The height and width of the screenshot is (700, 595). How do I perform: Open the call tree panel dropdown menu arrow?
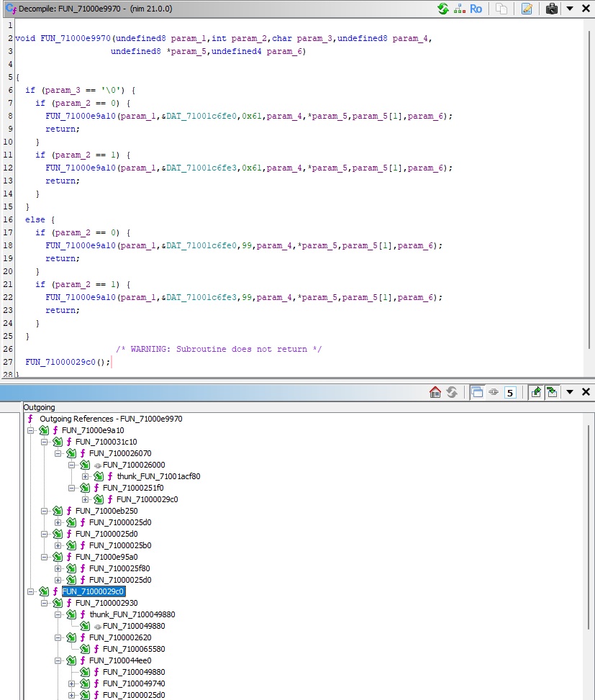[x=570, y=392]
